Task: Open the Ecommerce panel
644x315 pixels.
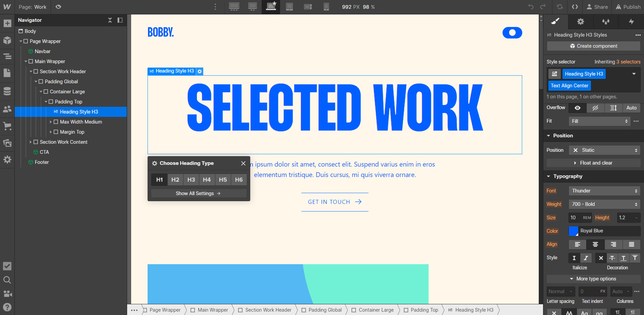Action: click(7, 126)
